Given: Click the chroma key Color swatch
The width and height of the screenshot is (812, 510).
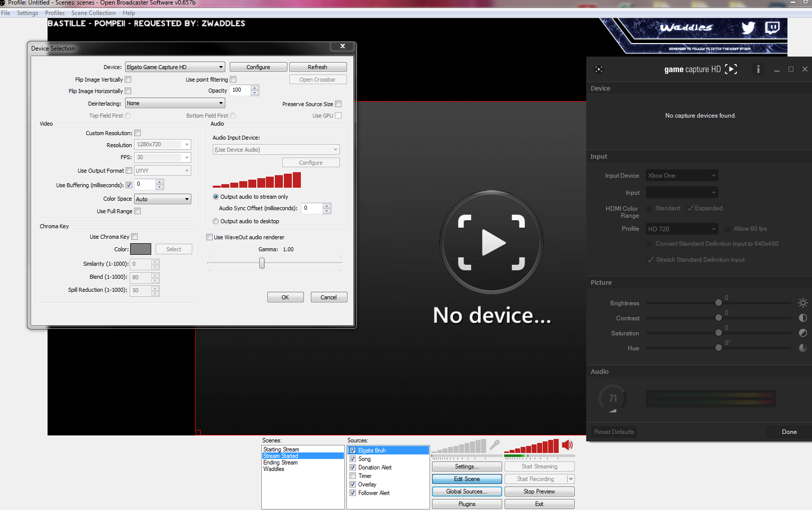Looking at the screenshot, I should [x=141, y=249].
